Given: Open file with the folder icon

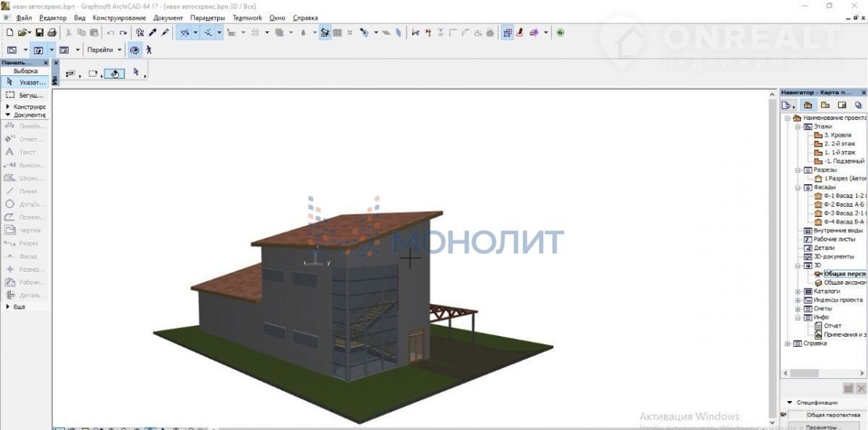Looking at the screenshot, I should [x=23, y=33].
